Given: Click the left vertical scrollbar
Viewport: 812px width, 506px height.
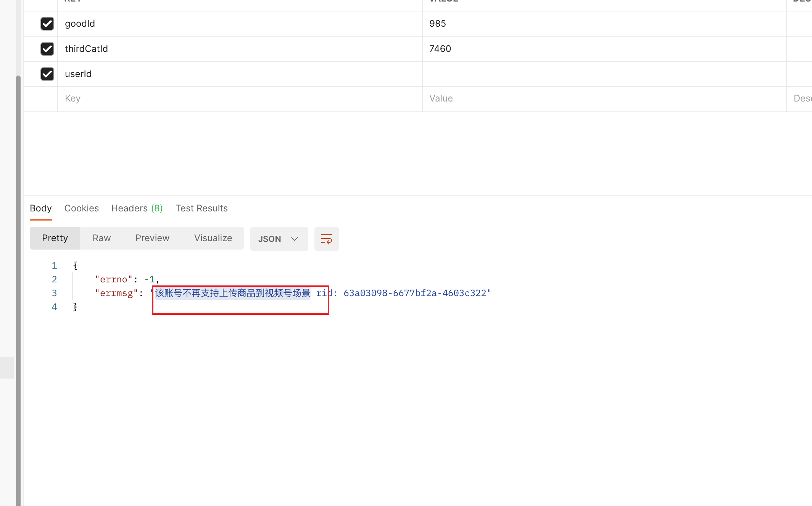Looking at the screenshot, I should [x=18, y=267].
